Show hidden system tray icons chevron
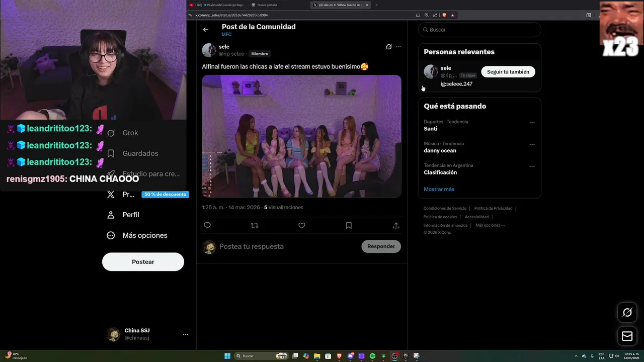 (x=576, y=356)
